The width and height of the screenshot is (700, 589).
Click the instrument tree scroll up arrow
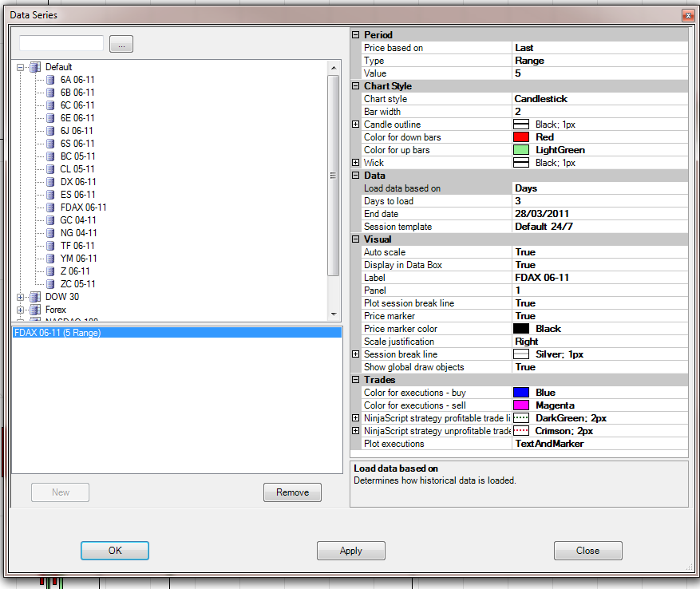click(334, 68)
